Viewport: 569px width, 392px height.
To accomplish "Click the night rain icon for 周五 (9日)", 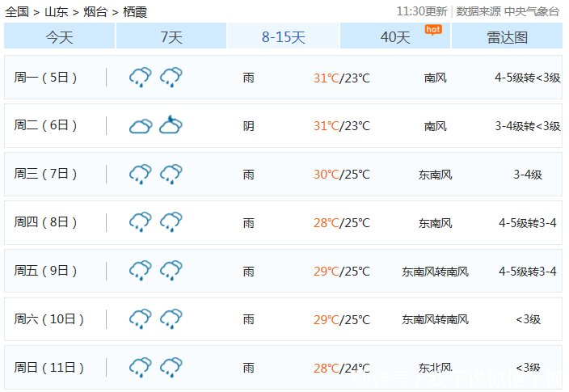I will pos(171,270).
